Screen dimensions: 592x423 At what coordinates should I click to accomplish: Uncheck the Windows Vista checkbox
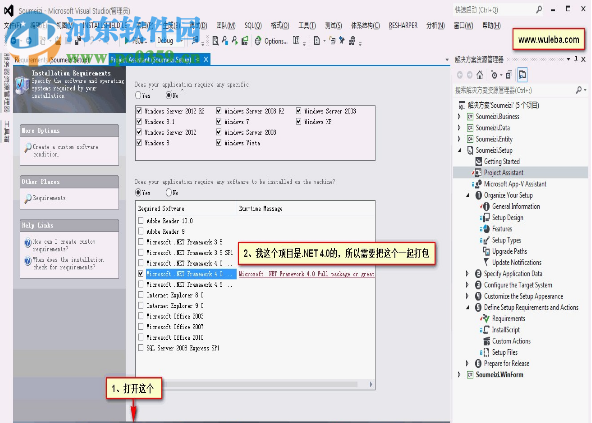[219, 143]
